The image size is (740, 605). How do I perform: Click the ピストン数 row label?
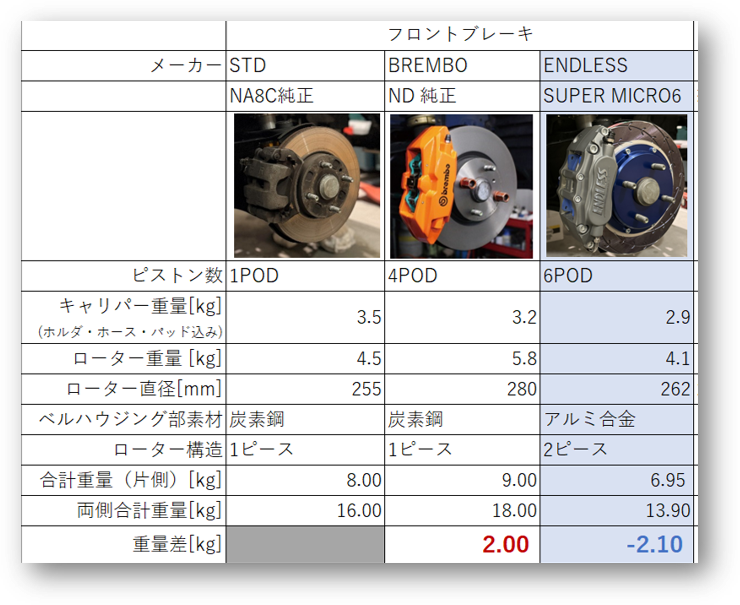coord(177,276)
